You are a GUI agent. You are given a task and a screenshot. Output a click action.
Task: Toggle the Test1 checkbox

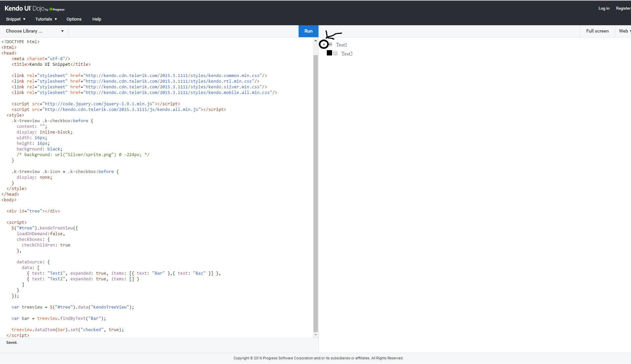(330, 44)
